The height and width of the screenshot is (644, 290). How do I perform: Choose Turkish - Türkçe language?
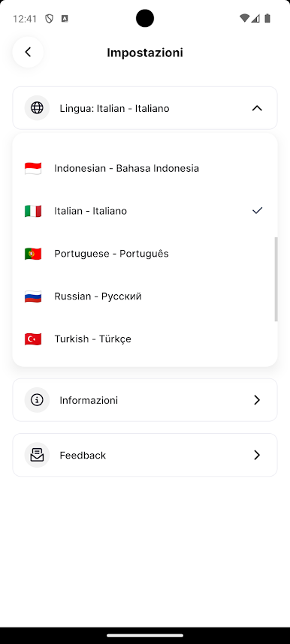point(145,339)
